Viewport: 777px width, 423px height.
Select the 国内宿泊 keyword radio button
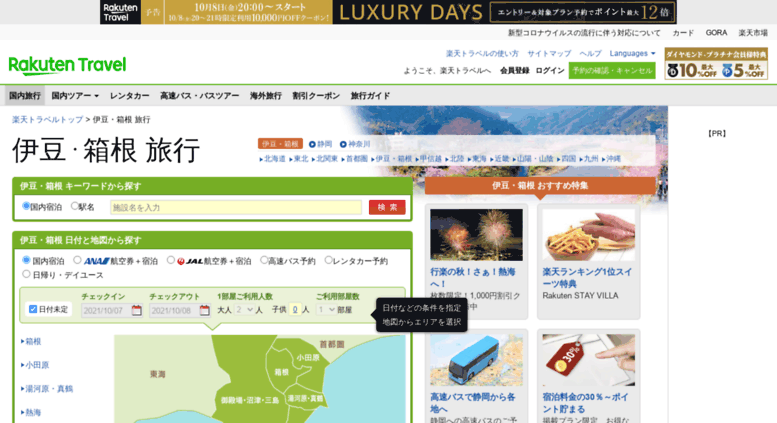tap(26, 206)
